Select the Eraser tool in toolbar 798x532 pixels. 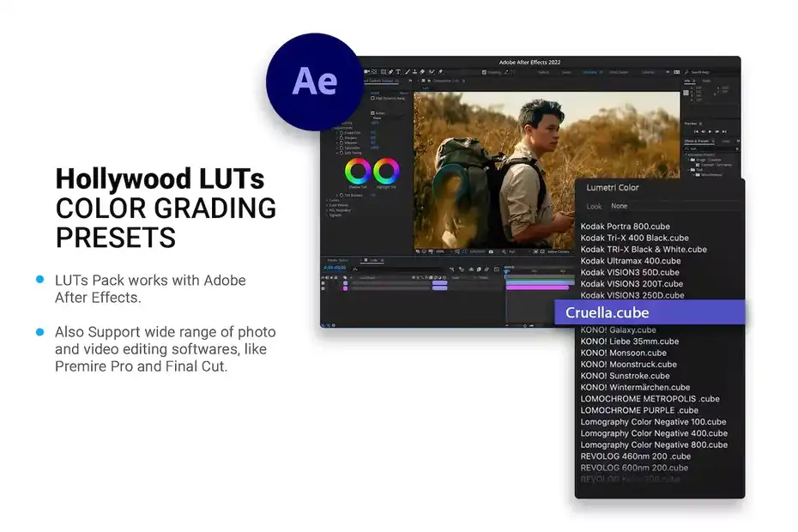pos(422,72)
